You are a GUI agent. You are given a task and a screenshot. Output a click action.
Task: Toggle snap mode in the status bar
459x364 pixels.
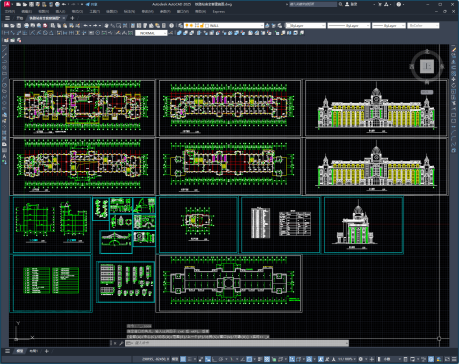190,359
